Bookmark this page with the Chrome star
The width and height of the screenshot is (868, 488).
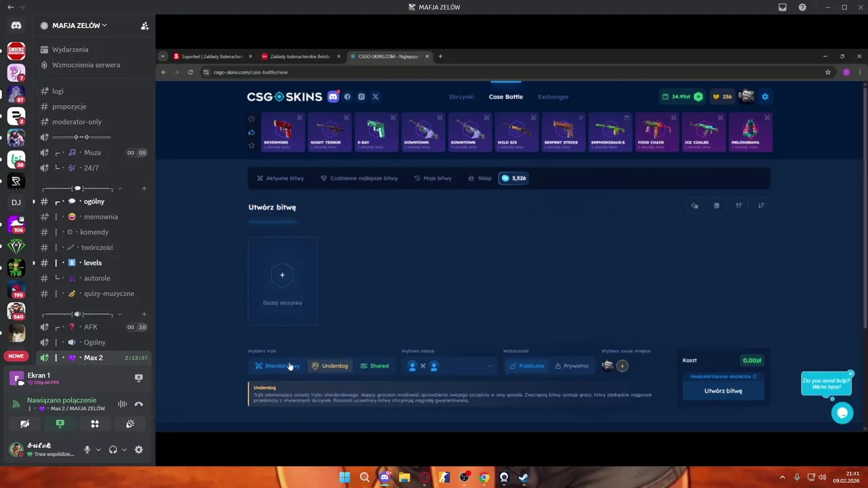tap(828, 72)
